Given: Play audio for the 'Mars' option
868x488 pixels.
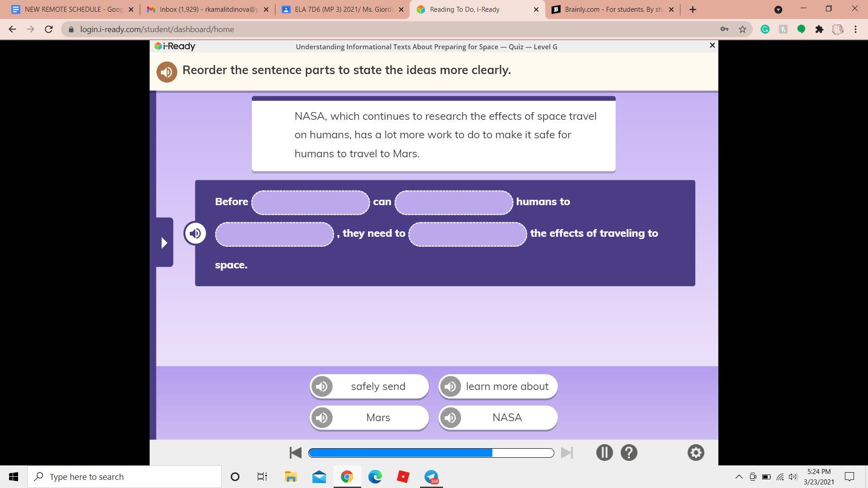Looking at the screenshot, I should pos(322,418).
